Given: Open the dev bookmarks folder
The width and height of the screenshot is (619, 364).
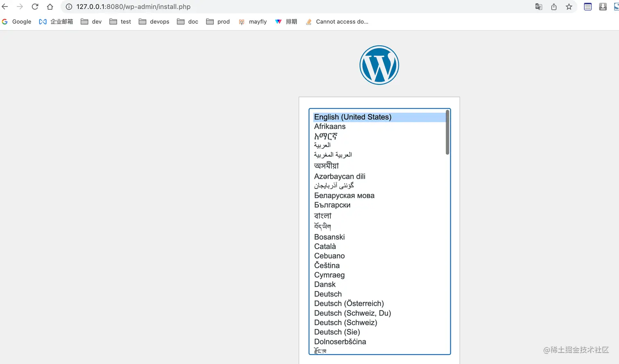Looking at the screenshot, I should [x=91, y=22].
